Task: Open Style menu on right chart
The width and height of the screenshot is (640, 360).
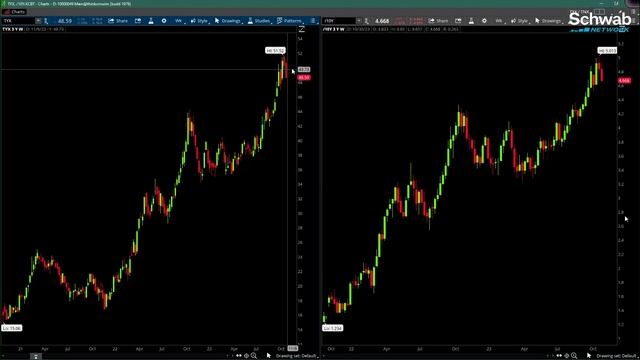Action: (x=520, y=21)
